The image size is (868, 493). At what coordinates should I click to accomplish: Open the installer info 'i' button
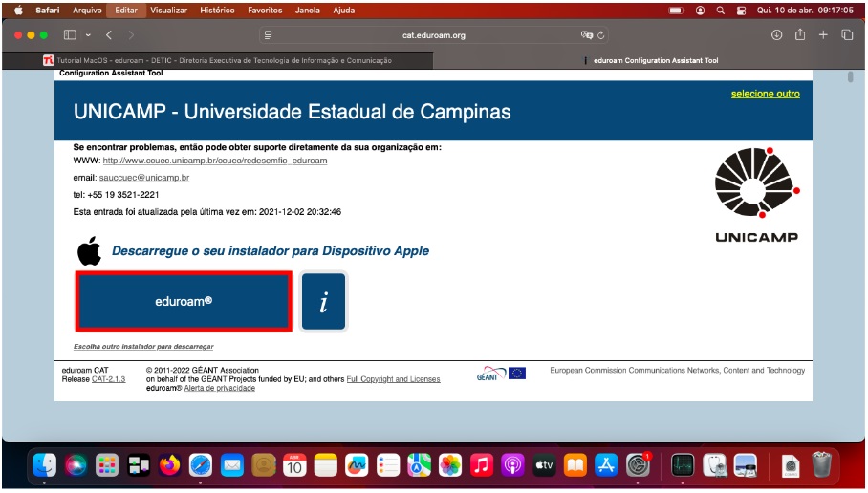[323, 302]
